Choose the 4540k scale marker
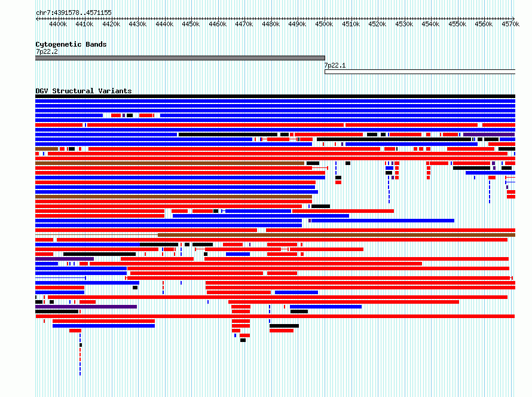Image resolution: width=532 pixels, height=397 pixels. click(x=431, y=24)
